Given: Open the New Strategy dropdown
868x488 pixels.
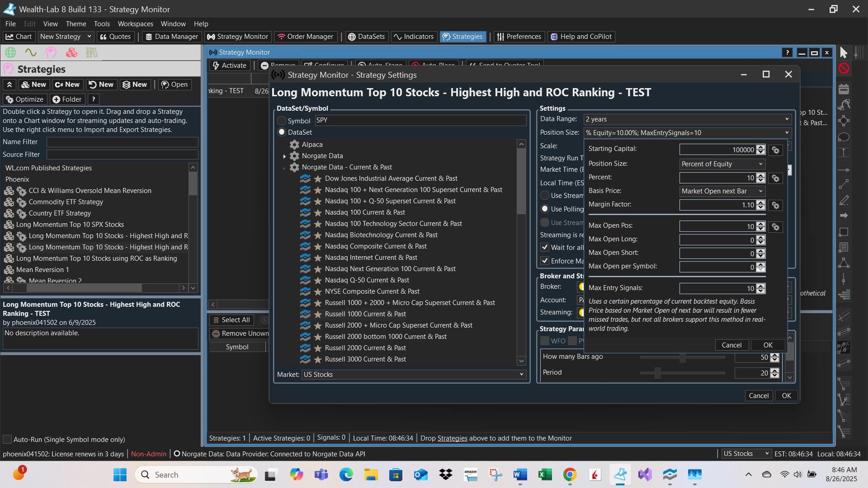Looking at the screenshot, I should pyautogui.click(x=65, y=37).
